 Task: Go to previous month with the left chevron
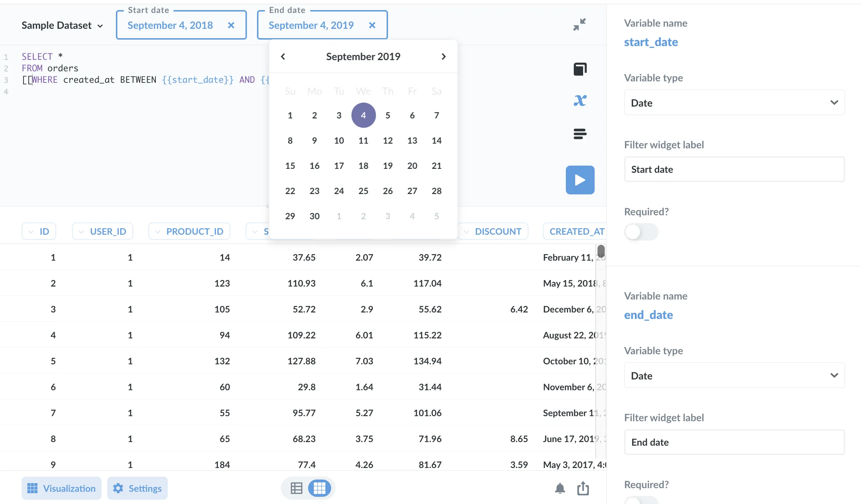pos(283,56)
